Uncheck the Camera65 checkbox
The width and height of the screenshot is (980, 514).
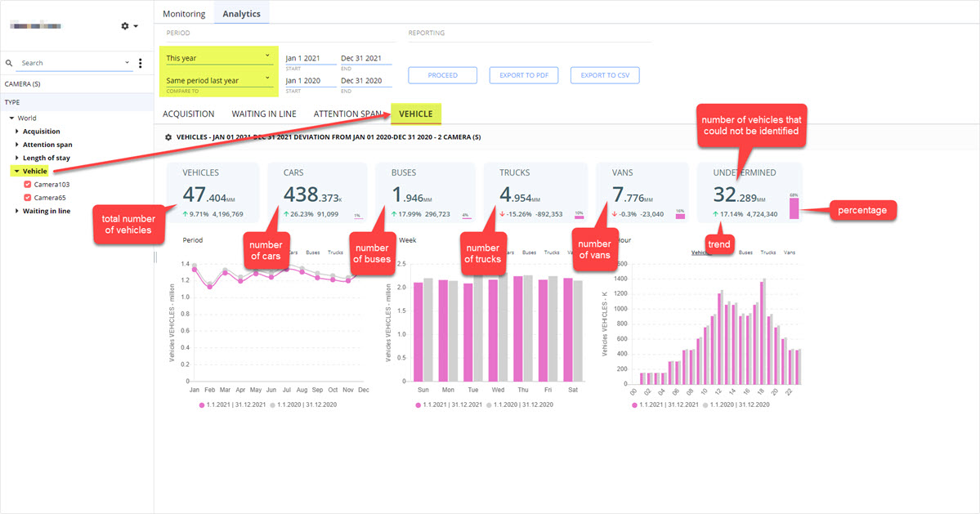[x=28, y=198]
